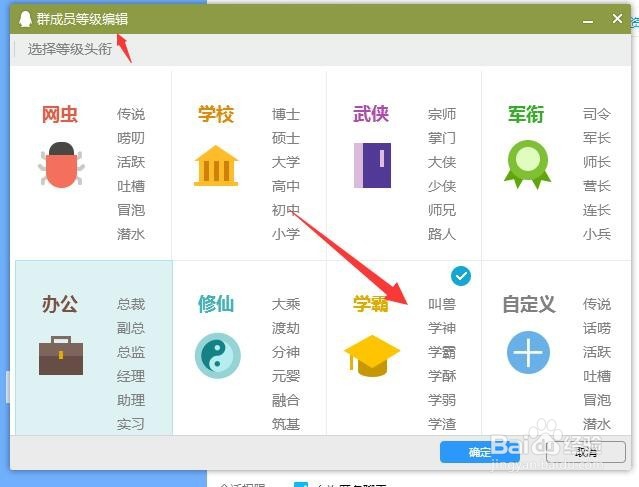Viewport: 639px width, 487px height.
Task: Close the 群成员等级编辑 dialog
Action: pos(617,18)
